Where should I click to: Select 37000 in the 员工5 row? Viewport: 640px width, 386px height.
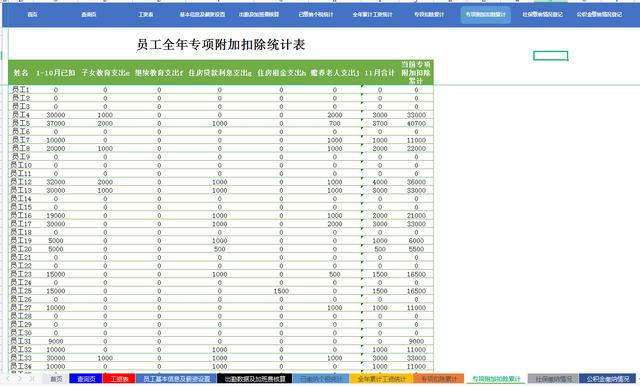click(x=56, y=123)
